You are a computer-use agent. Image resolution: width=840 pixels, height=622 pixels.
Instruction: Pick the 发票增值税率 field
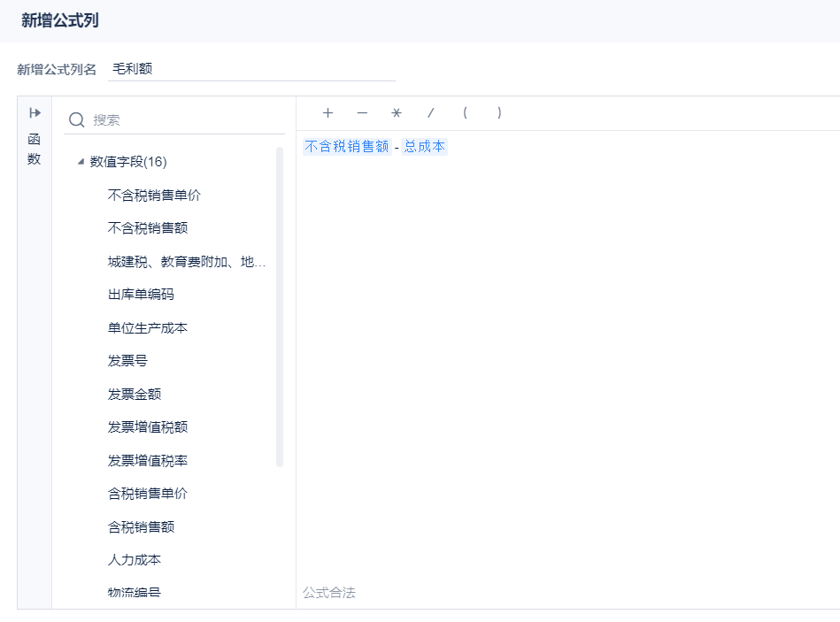click(148, 461)
